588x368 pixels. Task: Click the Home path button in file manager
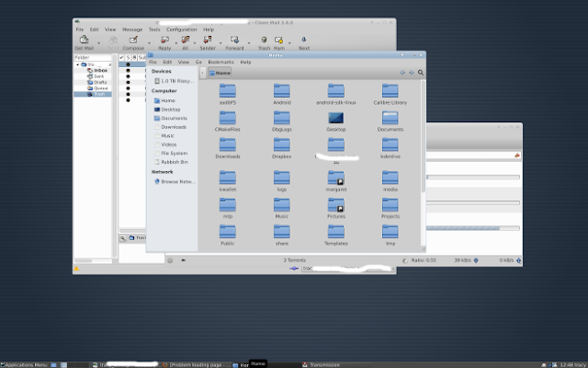[x=220, y=73]
